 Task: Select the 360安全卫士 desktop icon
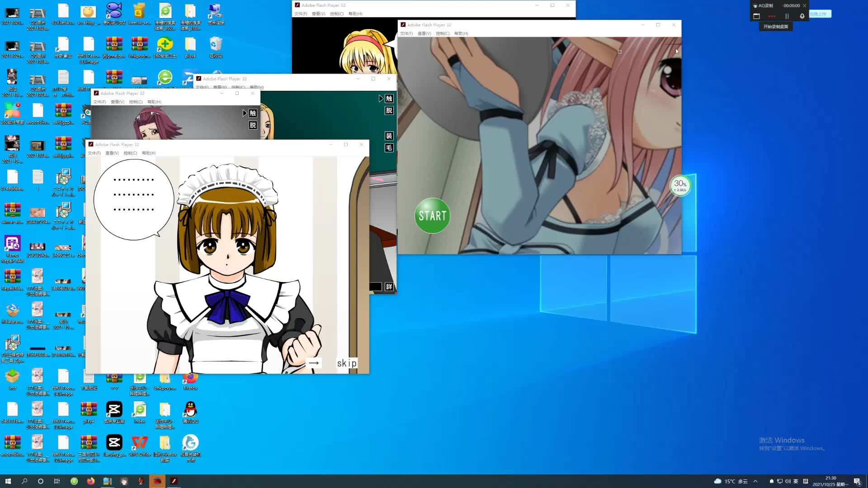click(165, 47)
